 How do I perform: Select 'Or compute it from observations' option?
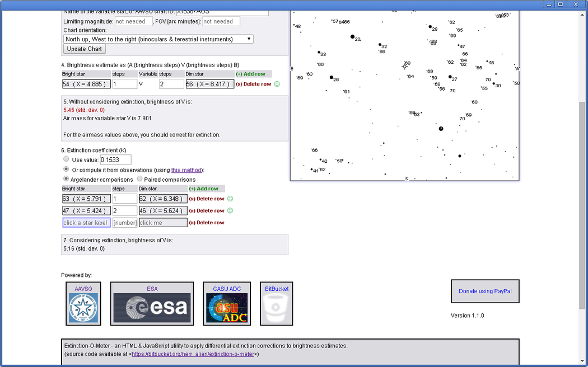[x=66, y=170]
